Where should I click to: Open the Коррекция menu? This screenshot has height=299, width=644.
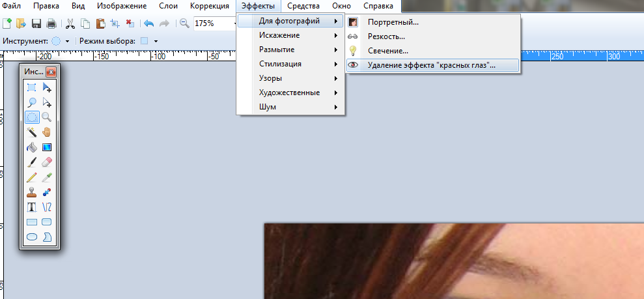point(210,6)
